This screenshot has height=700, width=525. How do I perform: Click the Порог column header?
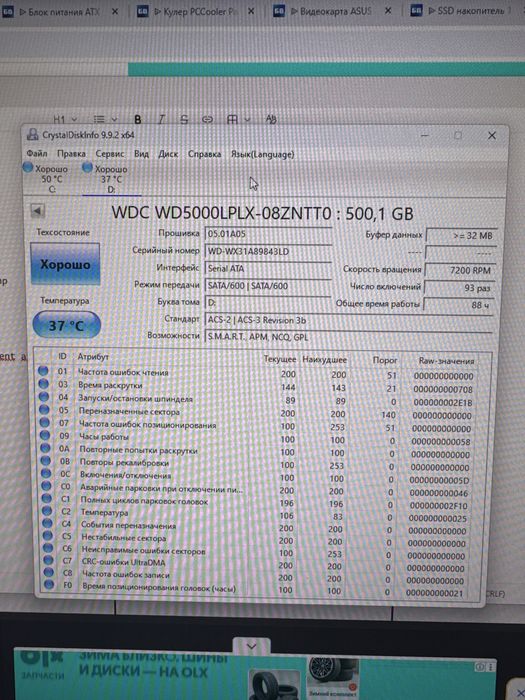[384, 360]
